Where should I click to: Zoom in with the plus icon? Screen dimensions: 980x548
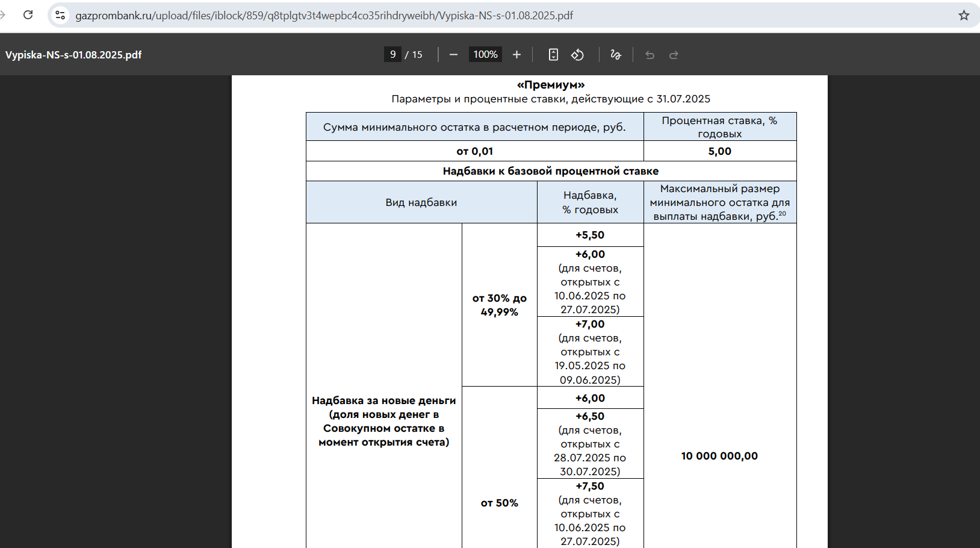pos(516,55)
